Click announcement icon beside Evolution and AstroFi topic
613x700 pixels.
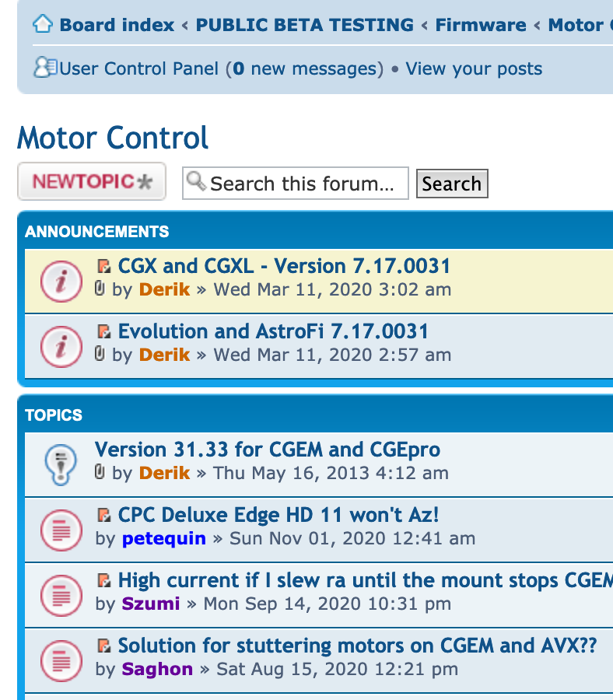61,345
